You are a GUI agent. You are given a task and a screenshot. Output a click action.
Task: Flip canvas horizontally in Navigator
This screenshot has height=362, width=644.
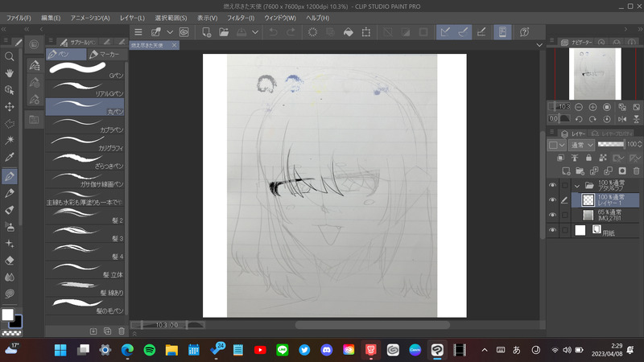[x=622, y=119]
